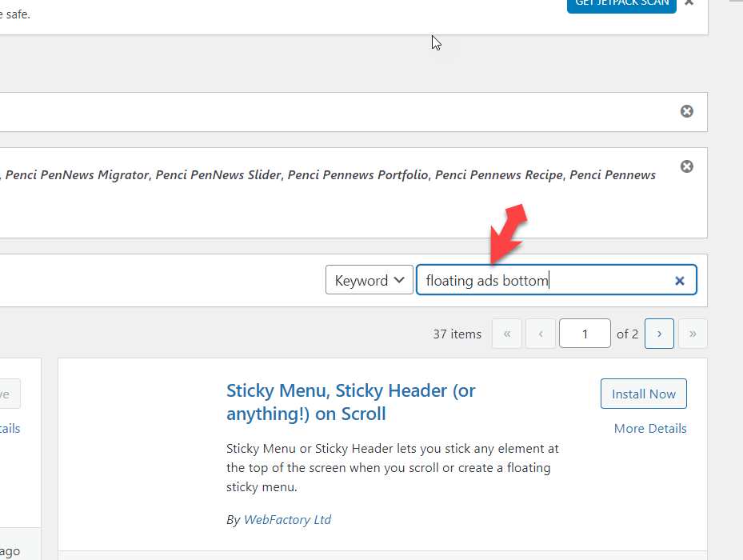Click the vertical scrollbar on the right edge

pyautogui.click(x=736, y=280)
